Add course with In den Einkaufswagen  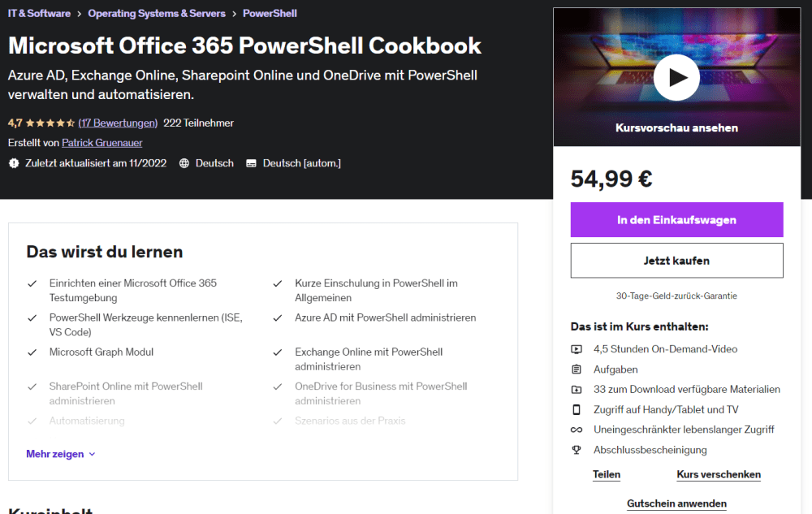tap(676, 220)
